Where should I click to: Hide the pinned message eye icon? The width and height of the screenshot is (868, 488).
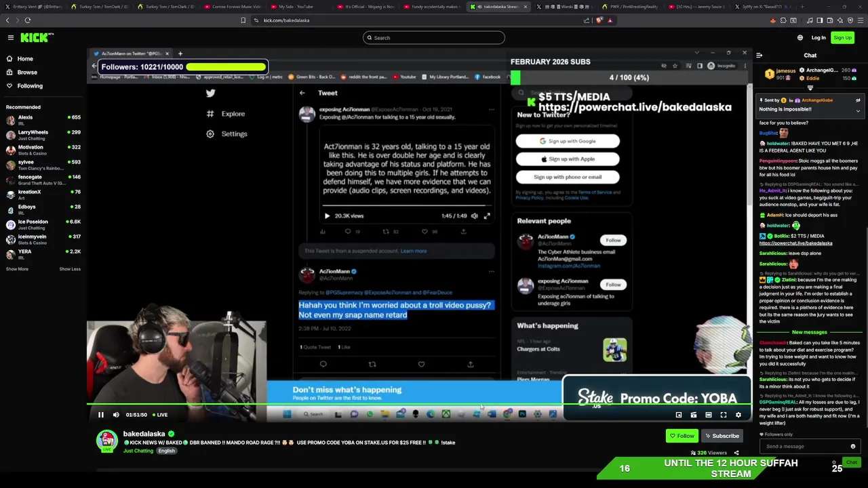click(858, 100)
